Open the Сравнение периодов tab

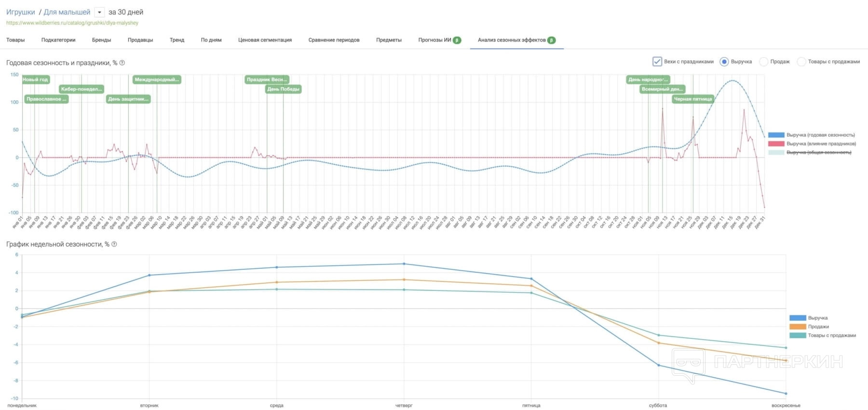pyautogui.click(x=334, y=40)
